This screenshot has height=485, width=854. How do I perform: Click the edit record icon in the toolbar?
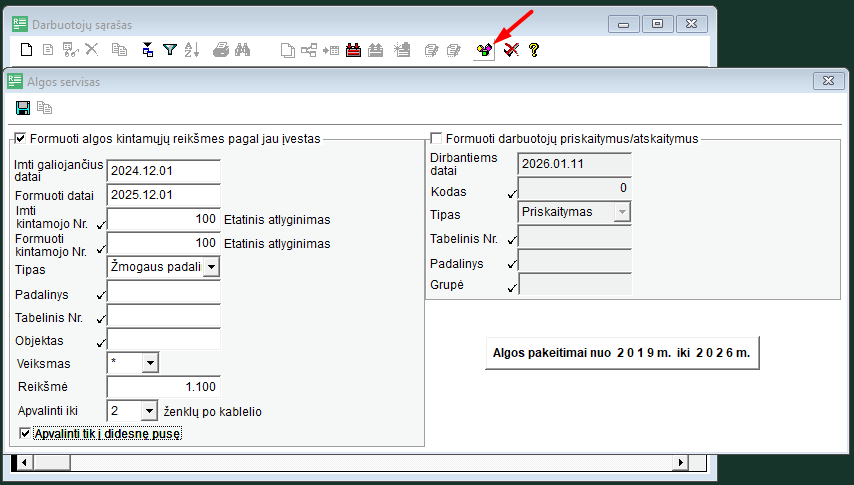tap(70, 50)
